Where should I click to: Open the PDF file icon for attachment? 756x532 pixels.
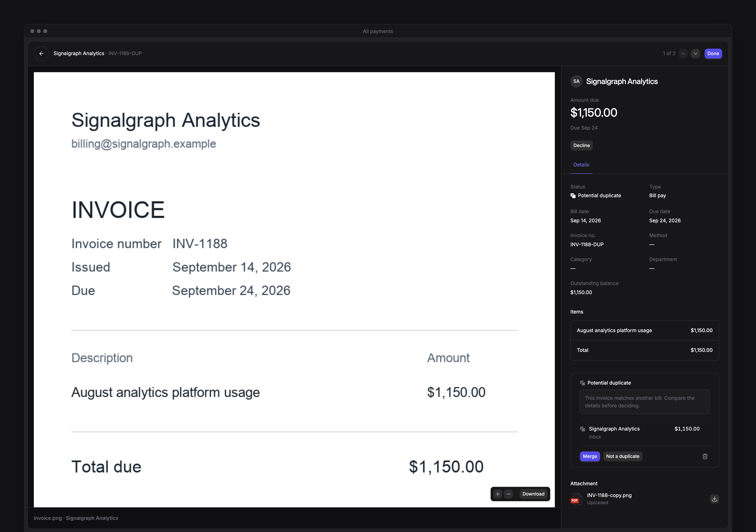(x=576, y=499)
